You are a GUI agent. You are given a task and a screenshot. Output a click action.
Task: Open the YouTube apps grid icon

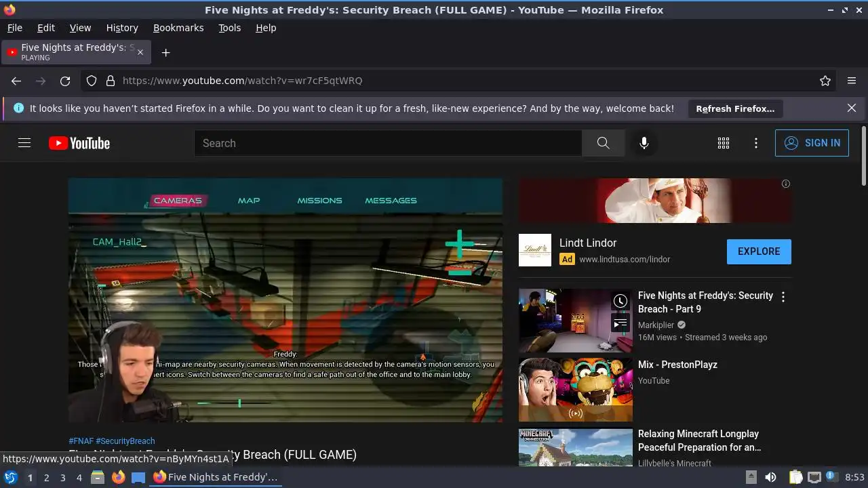coord(724,143)
